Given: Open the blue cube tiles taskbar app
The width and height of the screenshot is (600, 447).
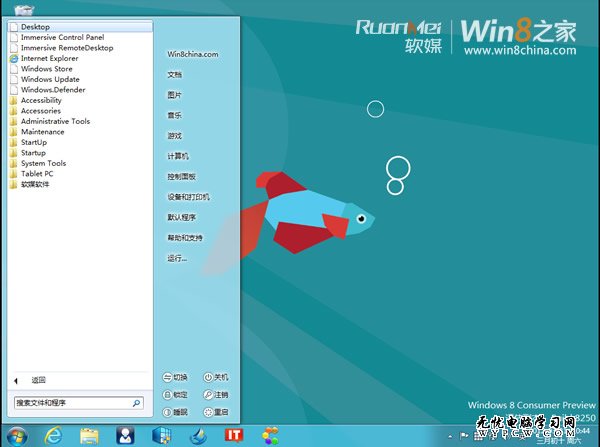Looking at the screenshot, I should point(162,436).
